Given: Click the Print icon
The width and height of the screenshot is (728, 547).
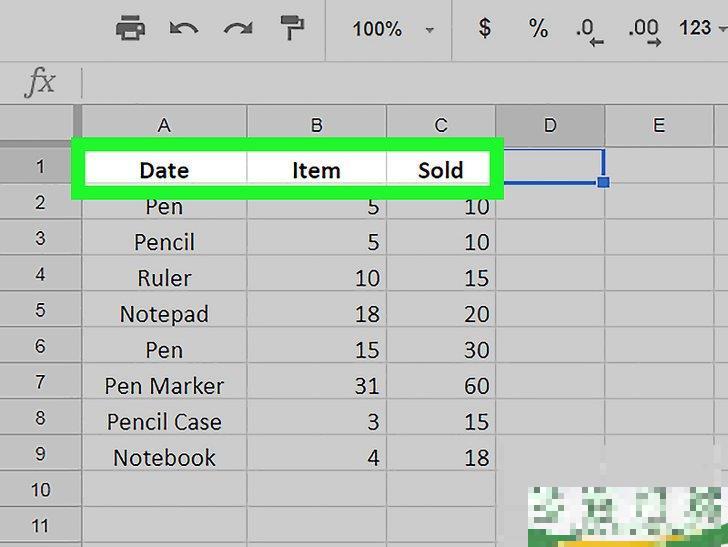Looking at the screenshot, I should [130, 28].
